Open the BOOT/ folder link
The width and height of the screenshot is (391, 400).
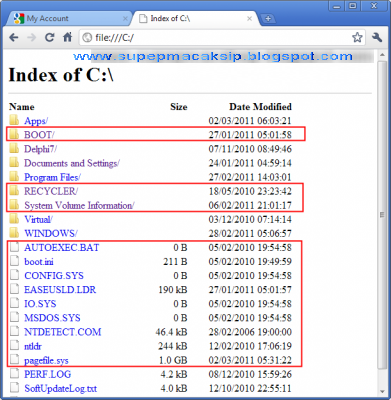pyautogui.click(x=39, y=135)
